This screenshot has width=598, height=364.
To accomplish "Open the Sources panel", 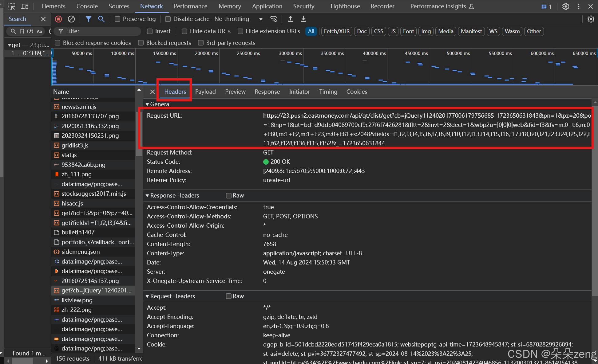I will 119,6.
